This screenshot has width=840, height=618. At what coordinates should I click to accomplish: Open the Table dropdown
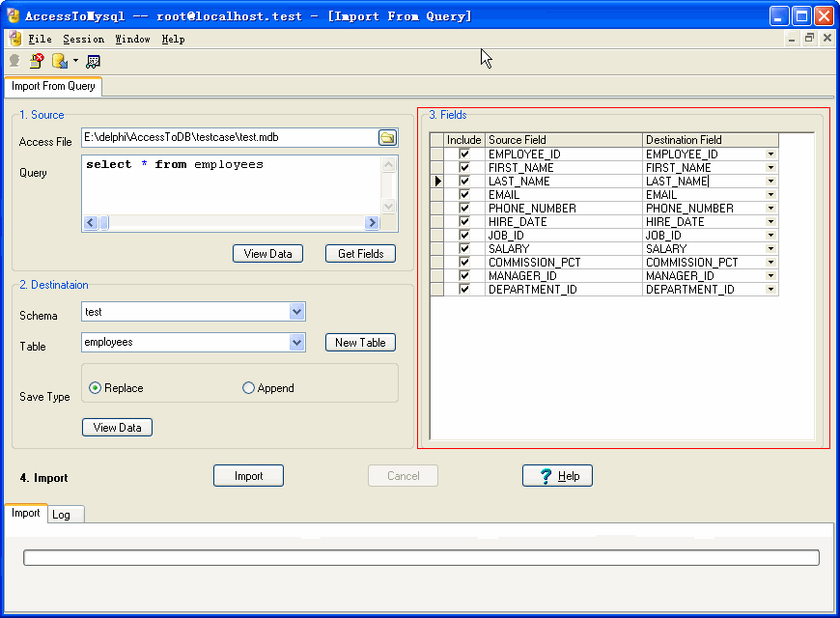click(296, 342)
